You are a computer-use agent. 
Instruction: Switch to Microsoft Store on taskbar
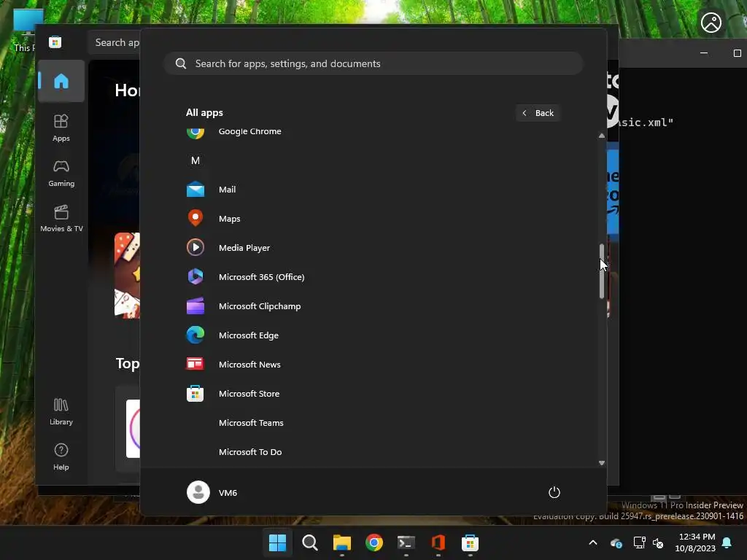[x=471, y=542]
